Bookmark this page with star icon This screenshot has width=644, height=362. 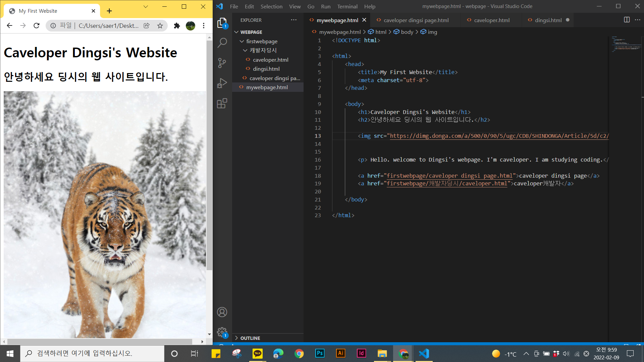160,26
